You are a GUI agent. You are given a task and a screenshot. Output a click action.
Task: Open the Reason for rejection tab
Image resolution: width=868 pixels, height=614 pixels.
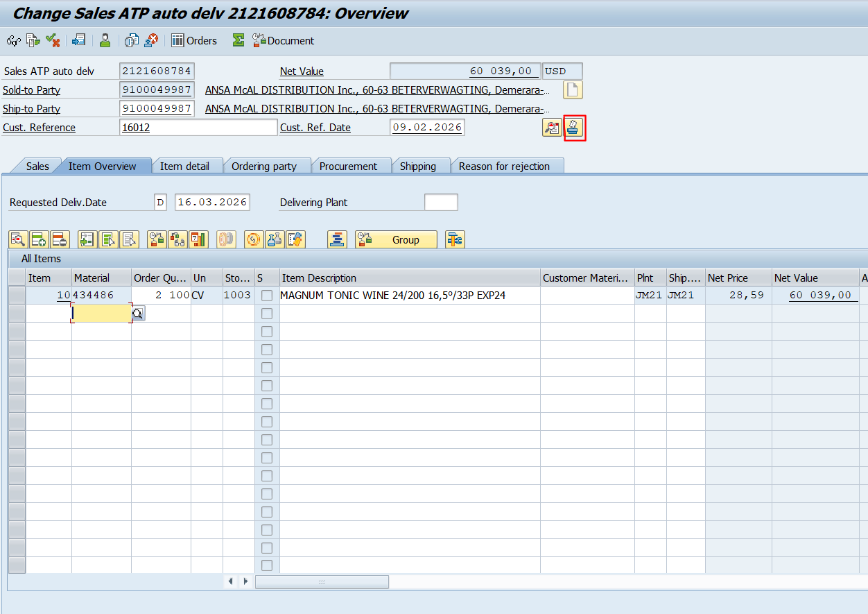pos(504,166)
